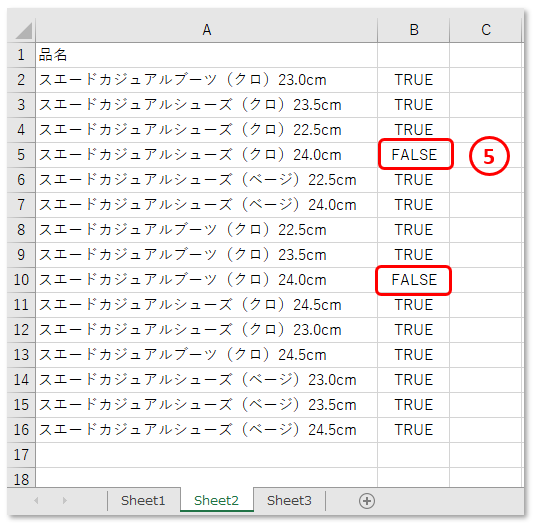
Task: Go to next sheet with right arrow
Action: [x=65, y=501]
